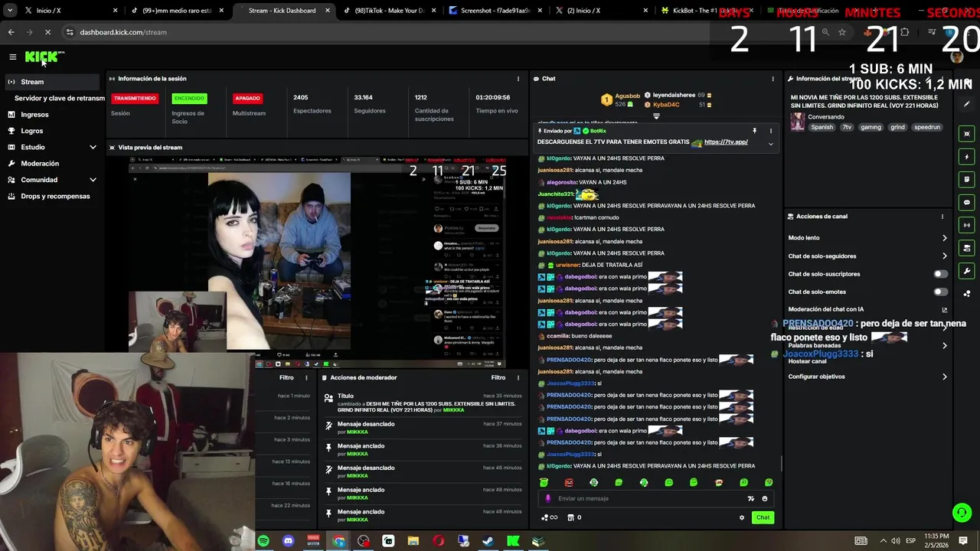This screenshot has width=980, height=551.
Task: Open the hamburger menu beside the Kick logo
Action: 12,57
